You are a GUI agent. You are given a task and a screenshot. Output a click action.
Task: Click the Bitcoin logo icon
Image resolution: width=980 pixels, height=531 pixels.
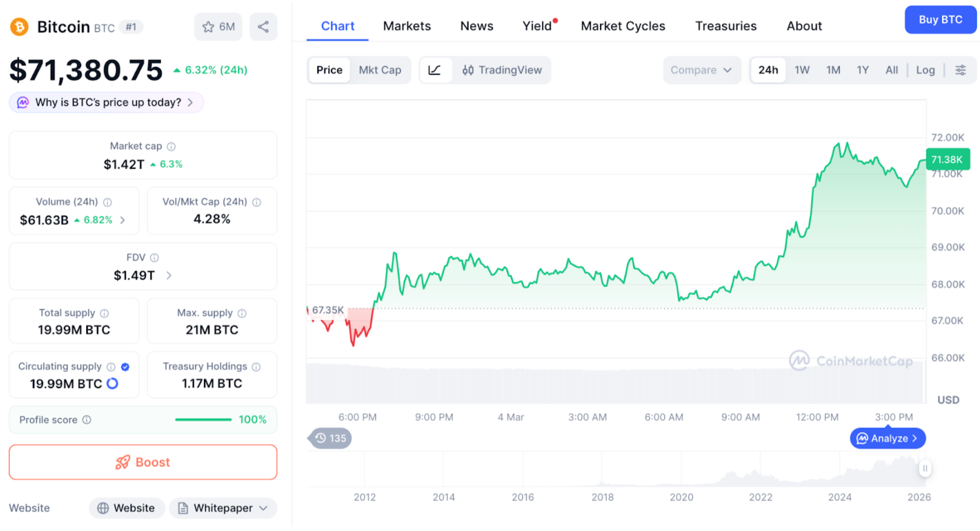[x=19, y=27]
